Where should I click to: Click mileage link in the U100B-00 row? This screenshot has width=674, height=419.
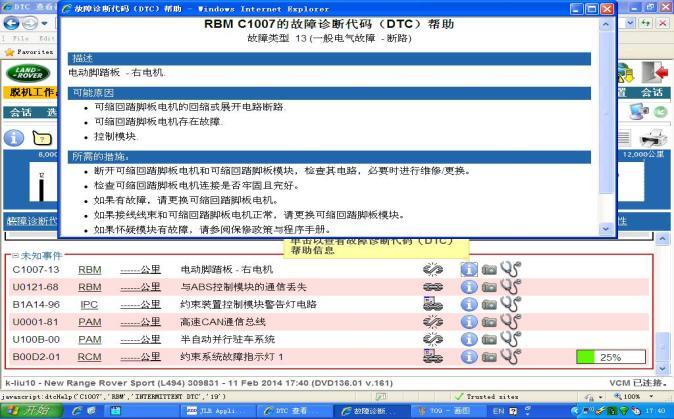[x=141, y=339]
